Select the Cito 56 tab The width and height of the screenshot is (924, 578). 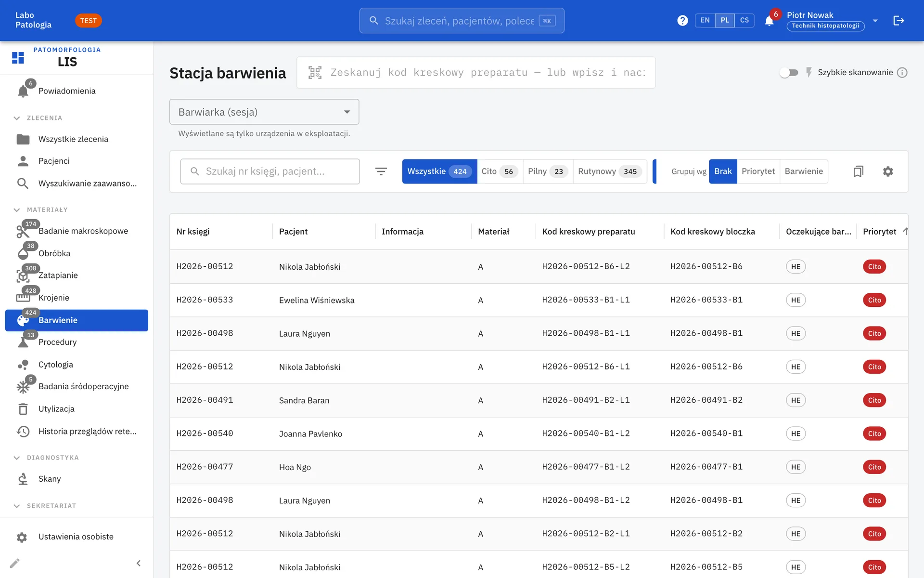coord(500,171)
